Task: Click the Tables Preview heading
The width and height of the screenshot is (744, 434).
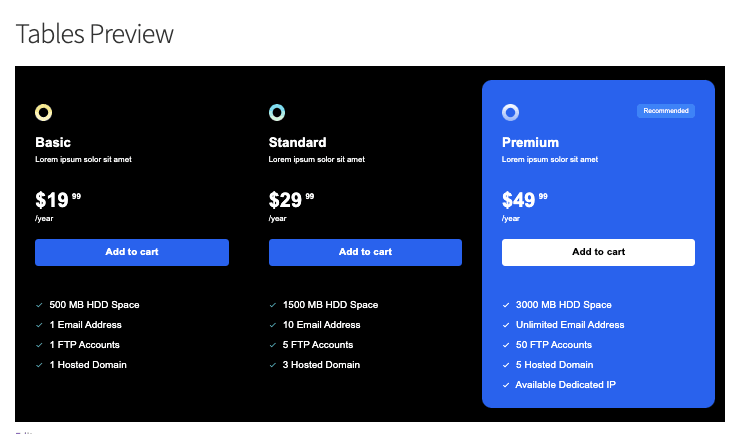Action: coord(95,34)
